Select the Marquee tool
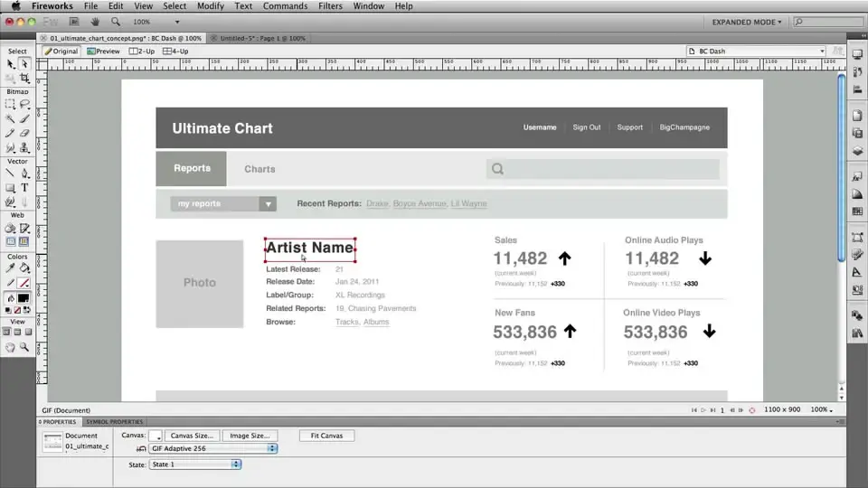 11,105
